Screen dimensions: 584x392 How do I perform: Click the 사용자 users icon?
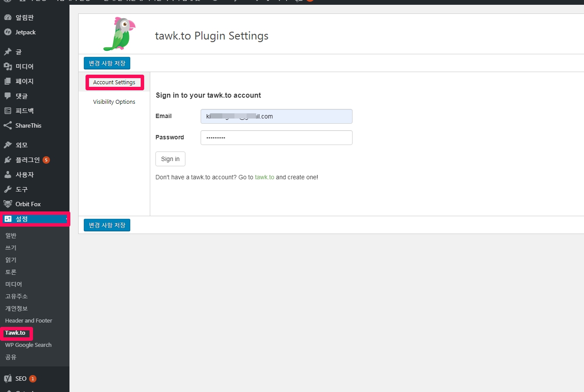pos(8,175)
